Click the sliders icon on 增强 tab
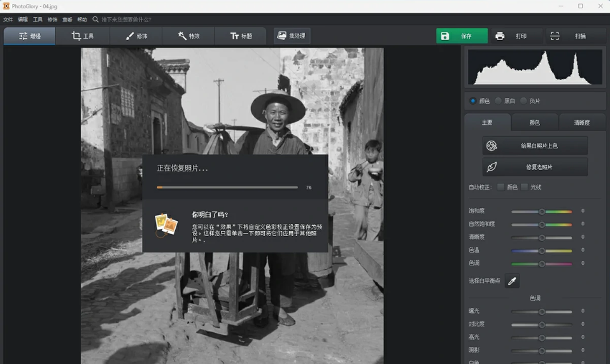Screen dimensions: 610x364 24,36
